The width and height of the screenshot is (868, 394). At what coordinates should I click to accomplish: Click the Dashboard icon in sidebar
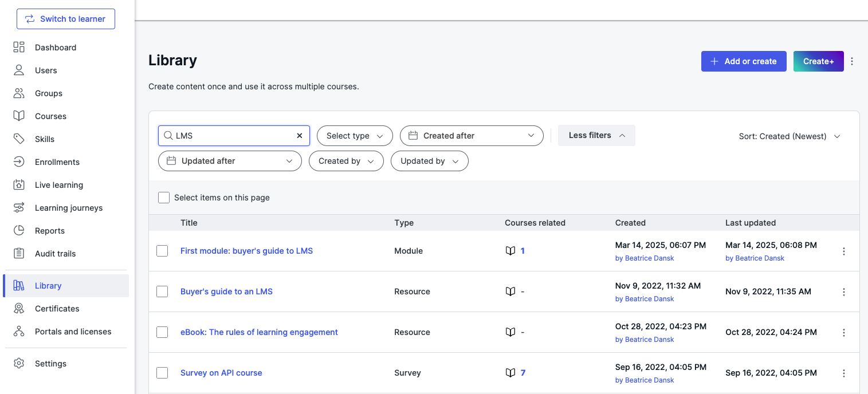click(x=19, y=47)
